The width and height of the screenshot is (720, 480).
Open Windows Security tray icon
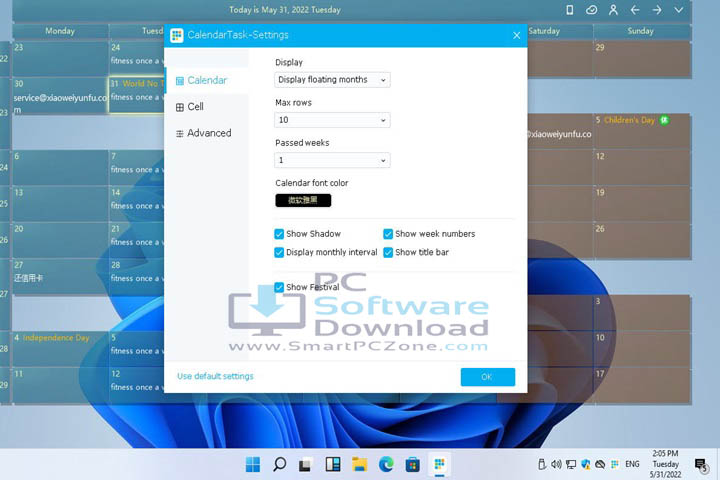(585, 464)
